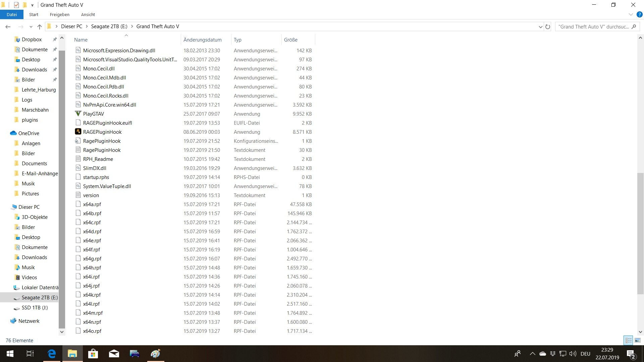Viewport: 644px width, 362px height.
Task: Expand the ribbon with the chevron
Action: tap(631, 14)
